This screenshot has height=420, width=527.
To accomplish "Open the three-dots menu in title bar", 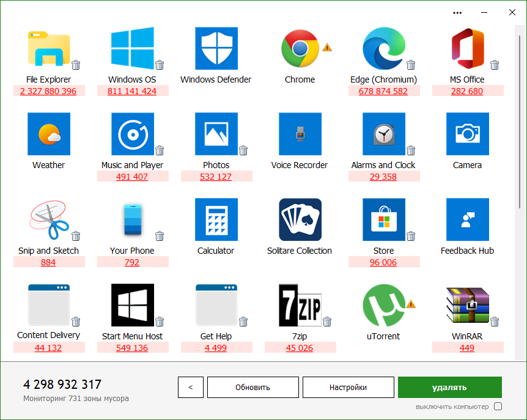I will pos(457,13).
